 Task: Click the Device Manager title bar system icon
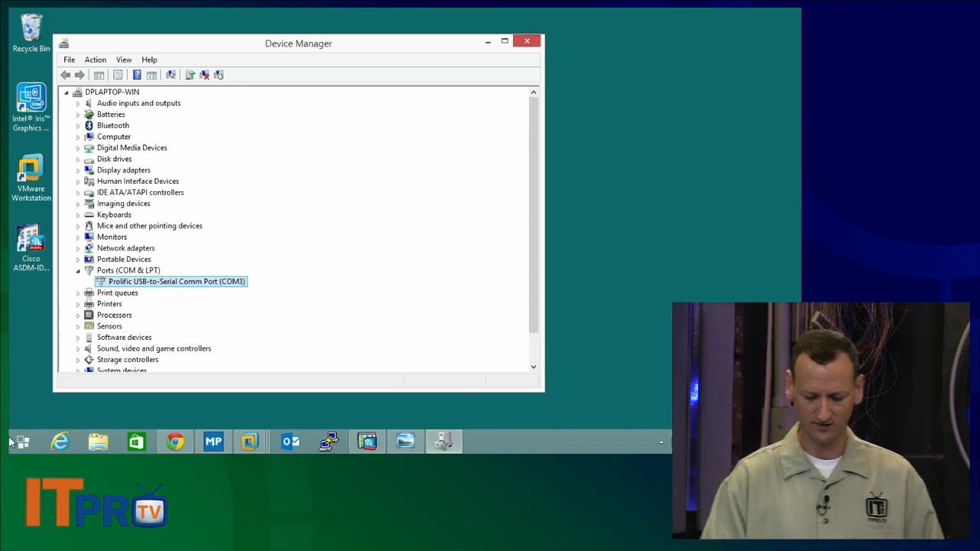pyautogui.click(x=64, y=44)
